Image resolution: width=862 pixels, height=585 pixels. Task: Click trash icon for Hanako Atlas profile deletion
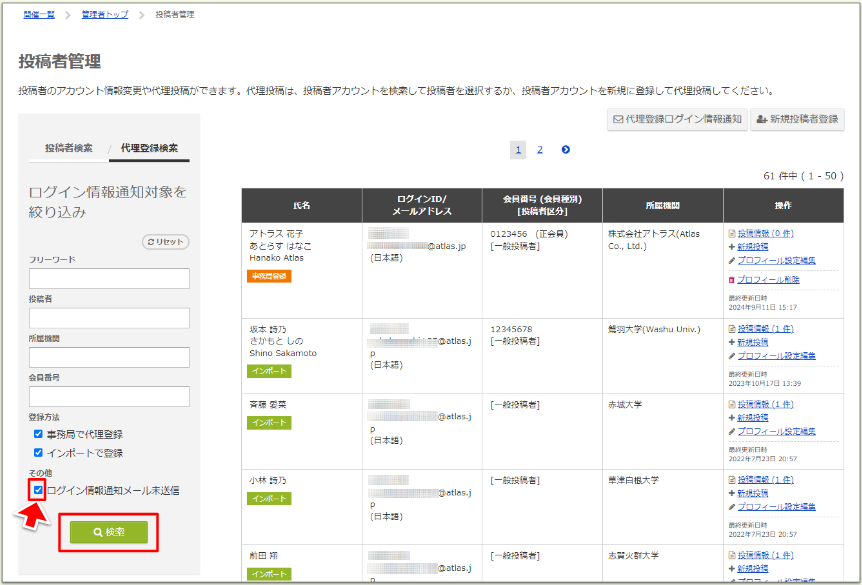tap(732, 280)
